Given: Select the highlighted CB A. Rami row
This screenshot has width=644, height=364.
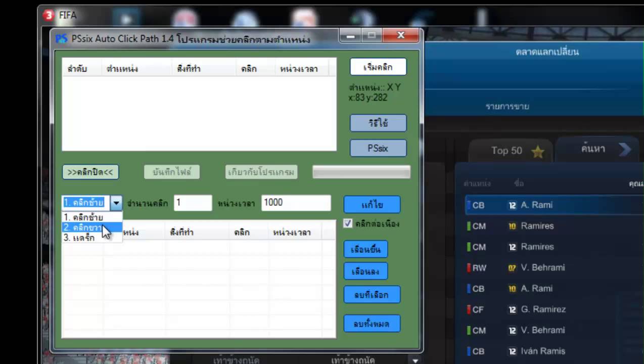Looking at the screenshot, I should pyautogui.click(x=555, y=205).
